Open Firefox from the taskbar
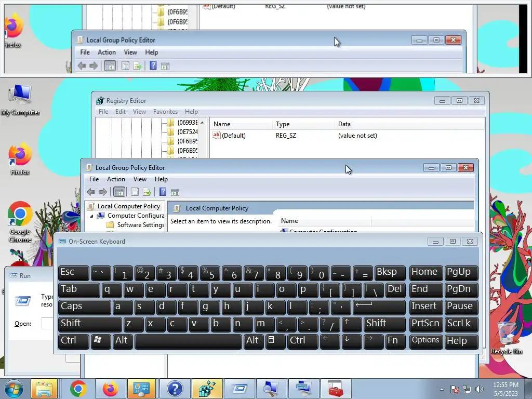 pyautogui.click(x=110, y=389)
